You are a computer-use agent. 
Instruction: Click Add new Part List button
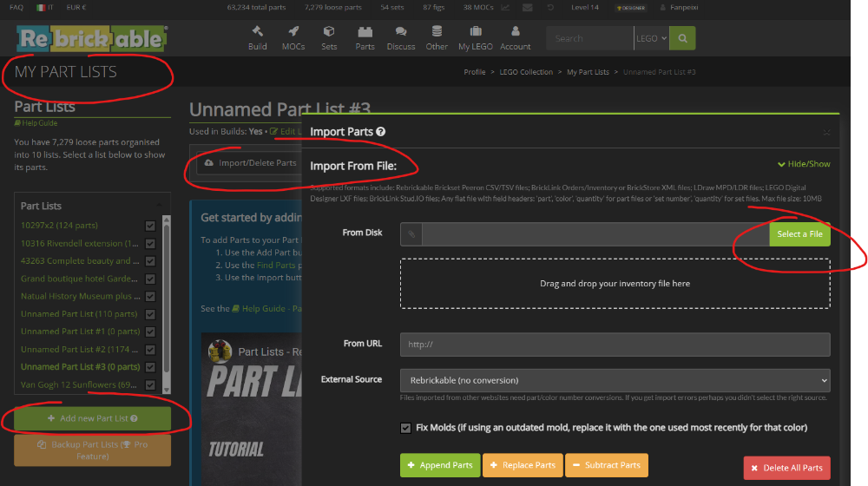[93, 418]
